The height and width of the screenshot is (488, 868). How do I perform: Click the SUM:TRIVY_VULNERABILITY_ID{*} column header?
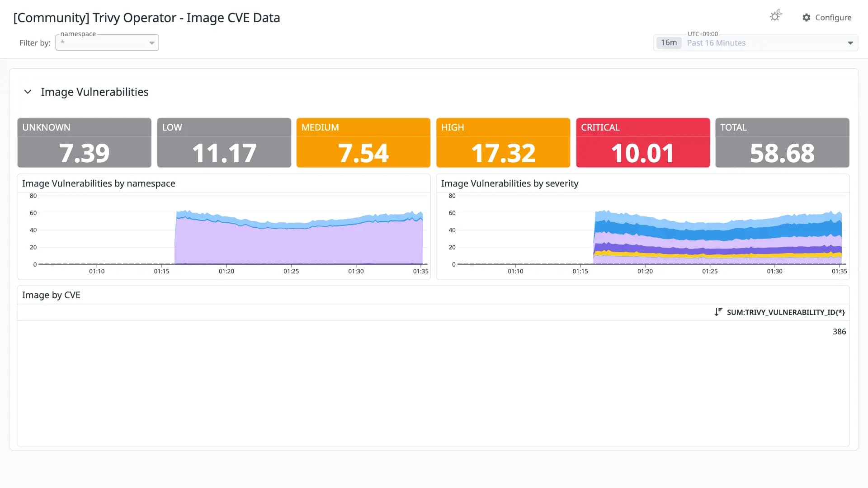point(786,312)
